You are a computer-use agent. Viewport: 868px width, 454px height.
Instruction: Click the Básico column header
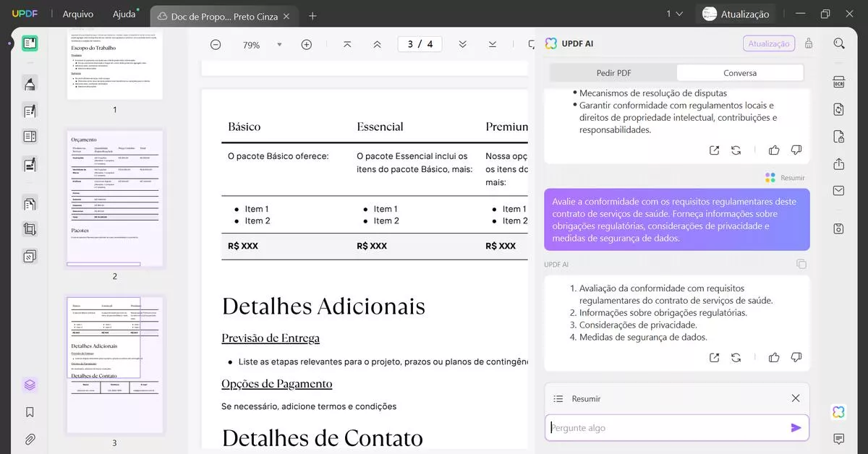244,127
